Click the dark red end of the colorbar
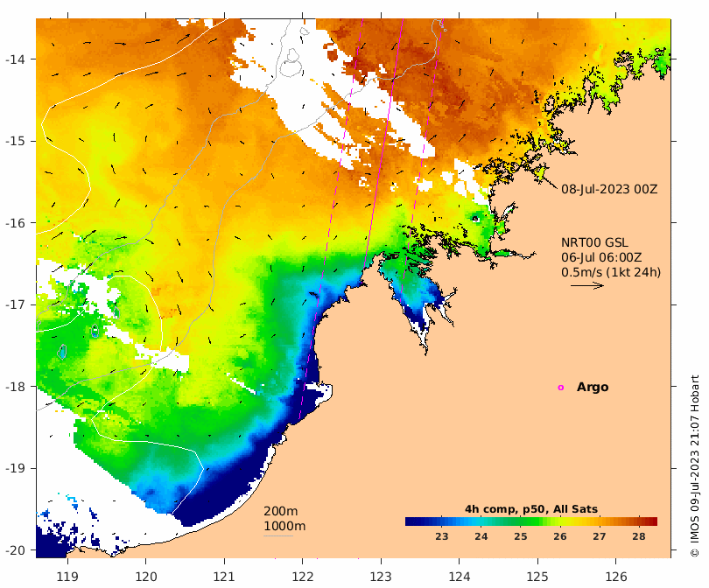This screenshot has height=588, width=709. pyautogui.click(x=653, y=521)
